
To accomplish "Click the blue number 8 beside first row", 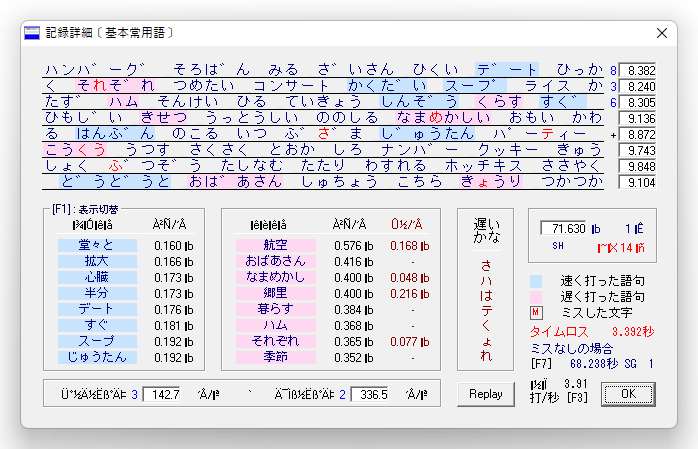I will click(x=613, y=70).
